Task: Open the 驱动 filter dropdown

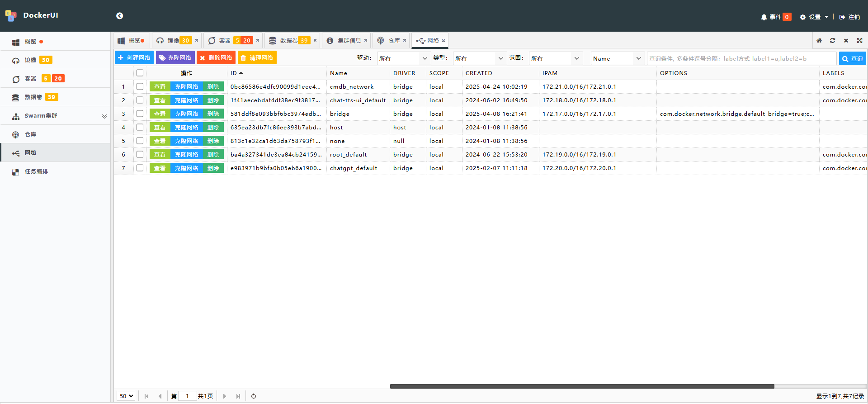Action: [x=403, y=58]
